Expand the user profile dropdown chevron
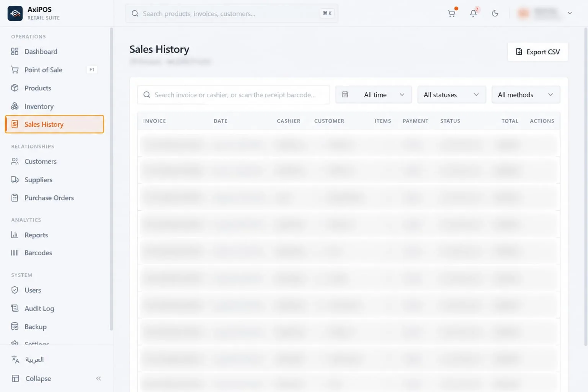This screenshot has height=392, width=588. pos(570,13)
